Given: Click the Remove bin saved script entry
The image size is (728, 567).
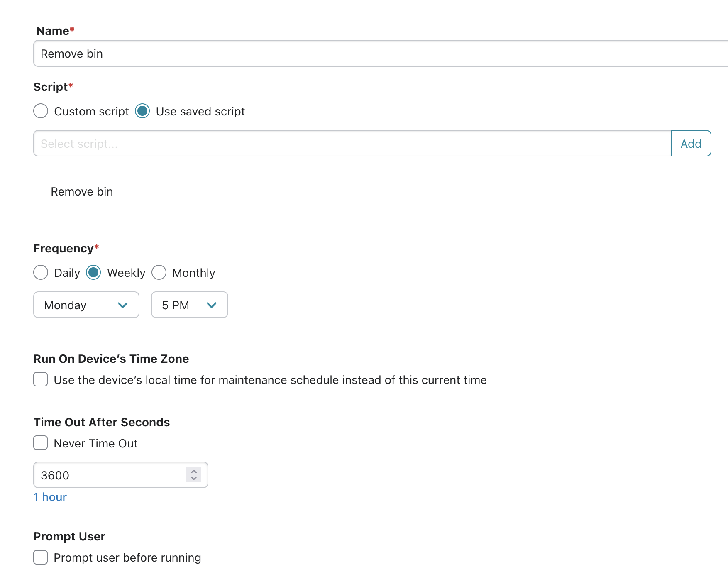Looking at the screenshot, I should [82, 191].
